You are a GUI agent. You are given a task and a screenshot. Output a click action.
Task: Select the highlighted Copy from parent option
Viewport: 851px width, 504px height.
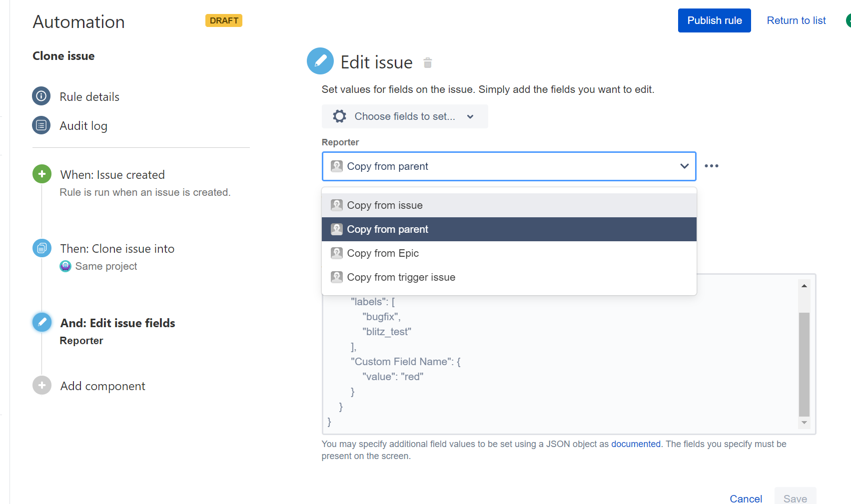[509, 229]
